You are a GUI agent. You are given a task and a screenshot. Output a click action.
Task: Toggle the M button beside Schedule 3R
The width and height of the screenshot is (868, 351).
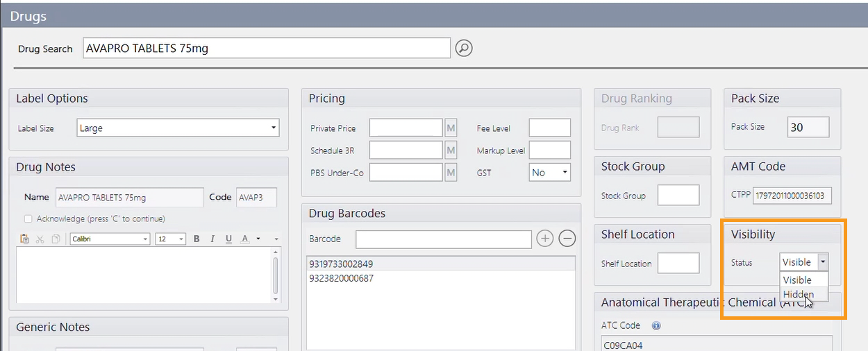point(451,151)
